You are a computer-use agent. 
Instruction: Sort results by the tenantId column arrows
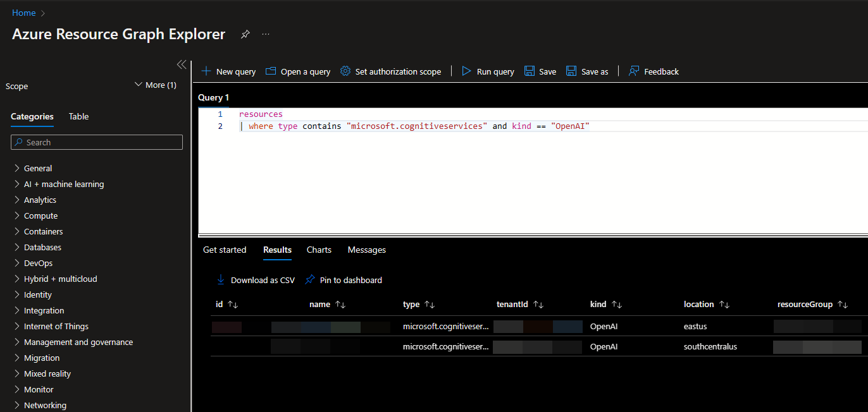point(538,305)
